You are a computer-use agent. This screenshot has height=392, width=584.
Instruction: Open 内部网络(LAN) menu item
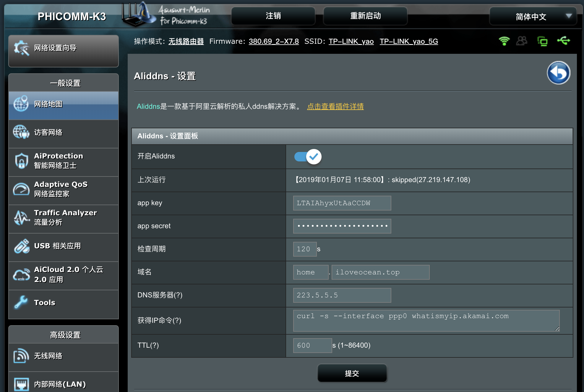coord(64,382)
